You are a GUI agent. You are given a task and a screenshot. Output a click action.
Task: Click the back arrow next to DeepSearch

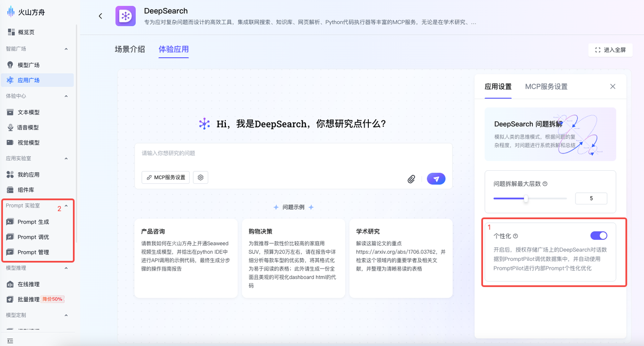(100, 16)
